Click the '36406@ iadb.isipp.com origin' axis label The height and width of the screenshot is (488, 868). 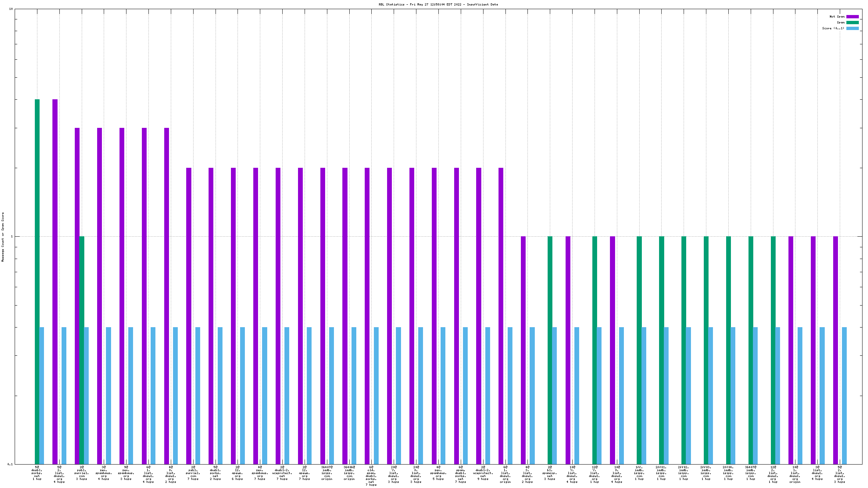coord(349,473)
